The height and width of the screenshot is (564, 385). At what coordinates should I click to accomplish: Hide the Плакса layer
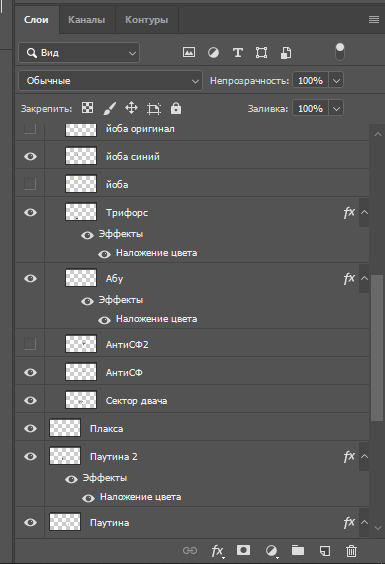(x=30, y=428)
